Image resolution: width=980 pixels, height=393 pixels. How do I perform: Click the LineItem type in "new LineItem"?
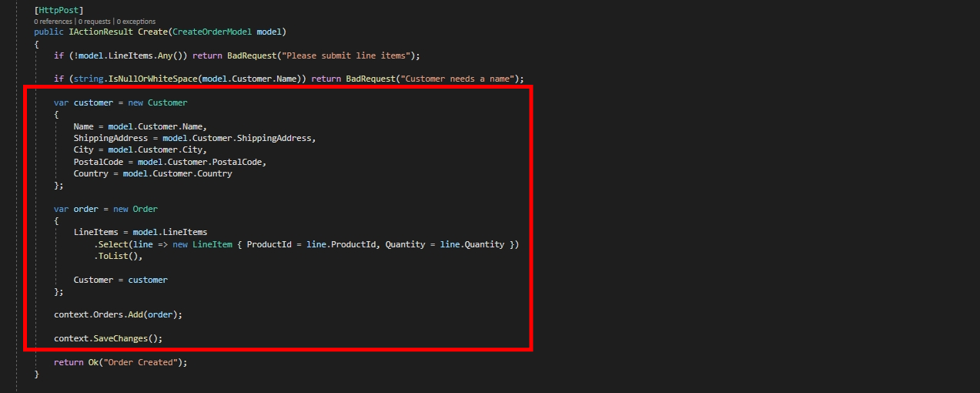[x=213, y=244]
